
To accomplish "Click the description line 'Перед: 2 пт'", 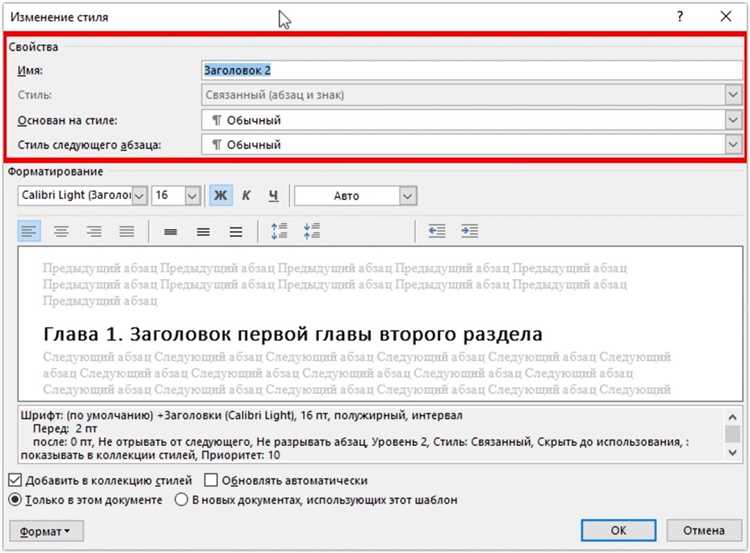I will click(65, 428).
